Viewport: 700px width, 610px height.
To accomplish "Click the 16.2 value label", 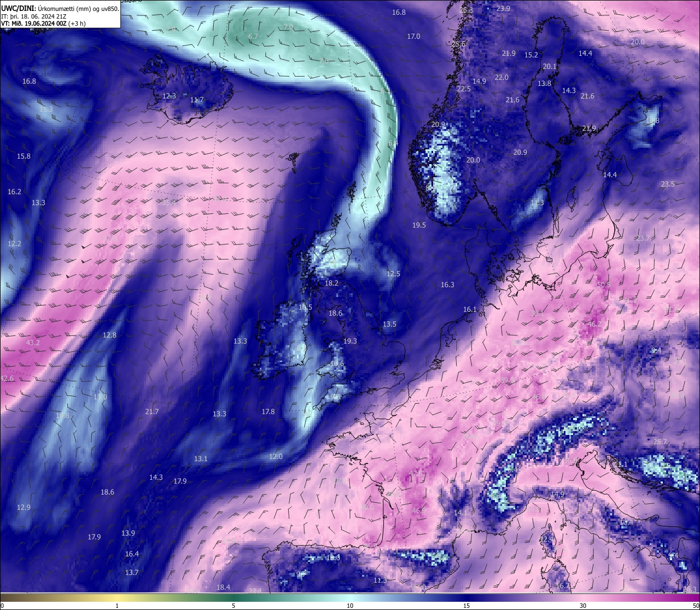I will click(14, 191).
